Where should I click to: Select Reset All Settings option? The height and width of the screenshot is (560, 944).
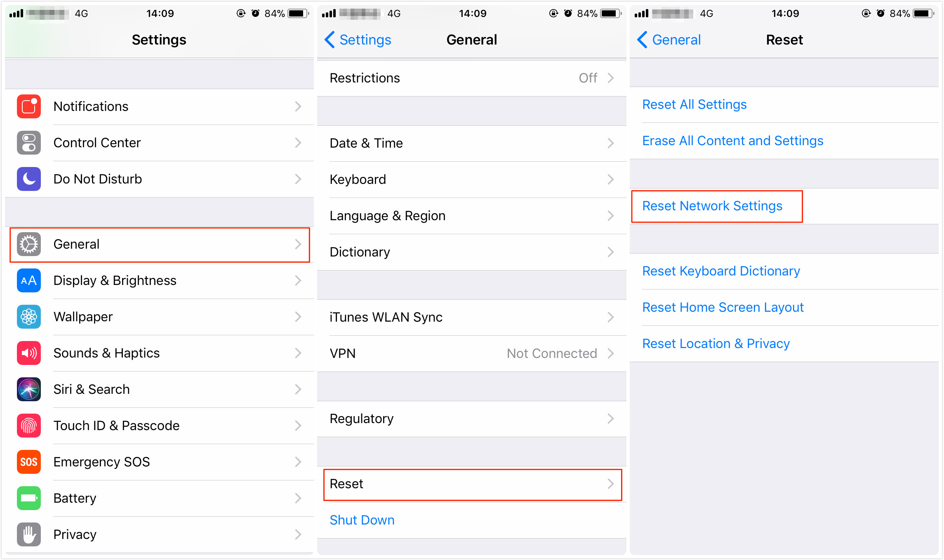point(697,104)
